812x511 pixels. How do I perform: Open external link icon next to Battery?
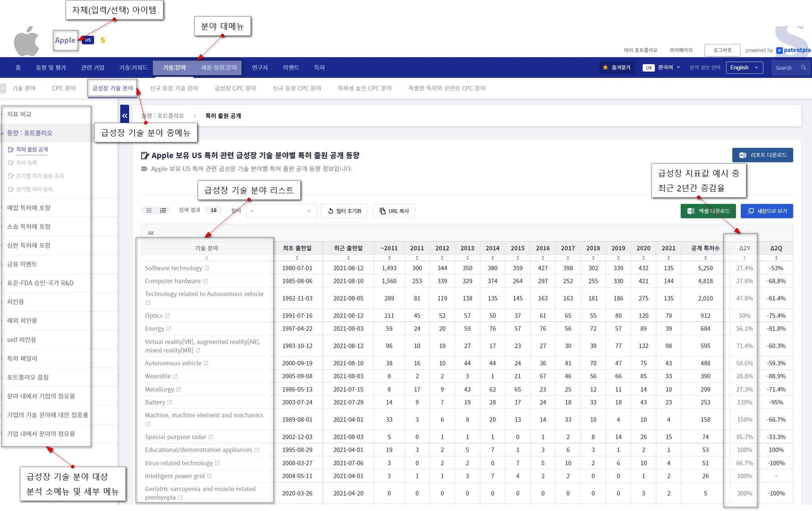(170, 402)
